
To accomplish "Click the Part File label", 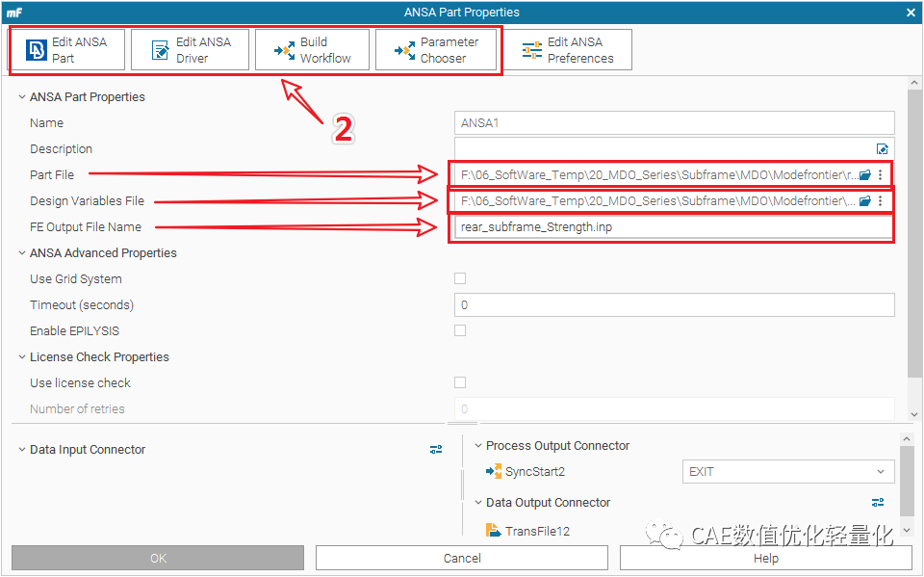I will point(52,175).
